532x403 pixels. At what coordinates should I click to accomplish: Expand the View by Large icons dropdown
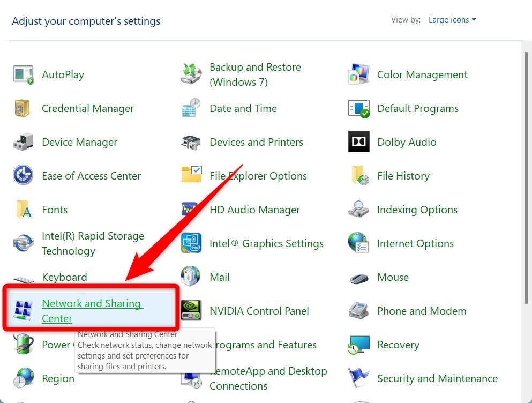click(x=452, y=20)
